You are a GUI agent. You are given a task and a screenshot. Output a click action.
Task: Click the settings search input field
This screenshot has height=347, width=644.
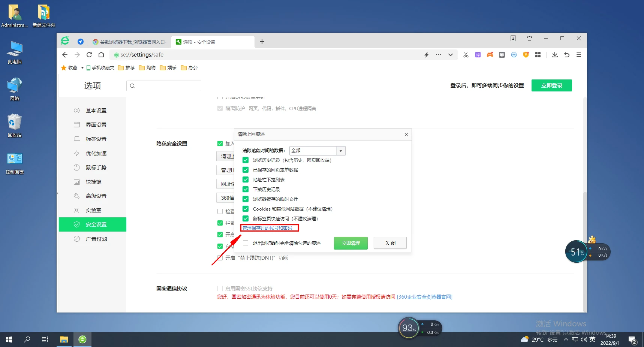[x=164, y=86]
